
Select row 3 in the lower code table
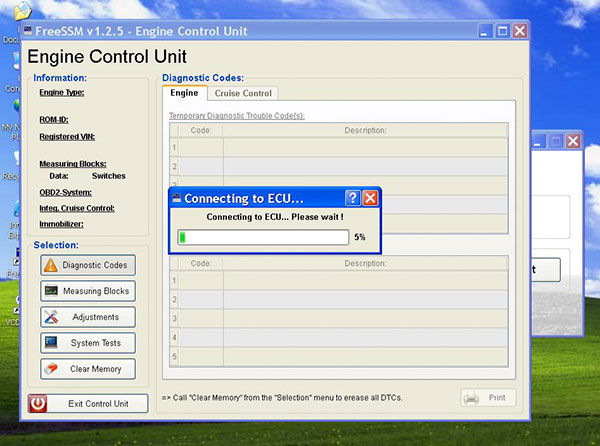coord(339,318)
